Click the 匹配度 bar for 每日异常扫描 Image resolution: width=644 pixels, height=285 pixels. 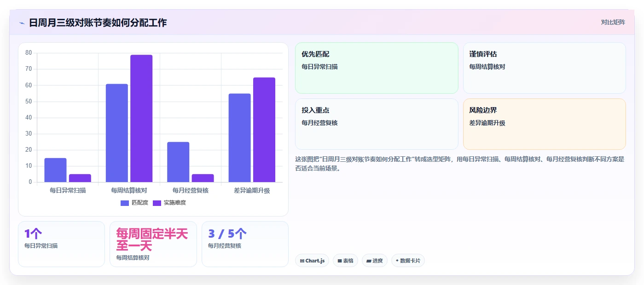coord(55,170)
